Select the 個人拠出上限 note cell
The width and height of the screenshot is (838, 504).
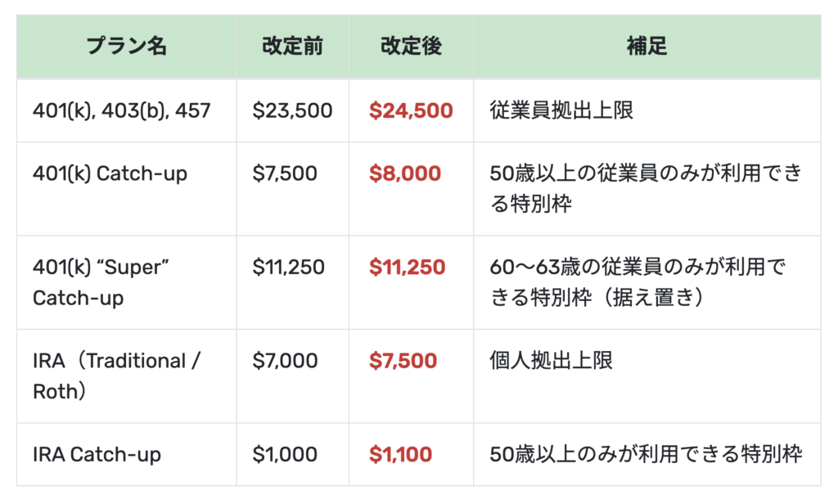tap(551, 361)
